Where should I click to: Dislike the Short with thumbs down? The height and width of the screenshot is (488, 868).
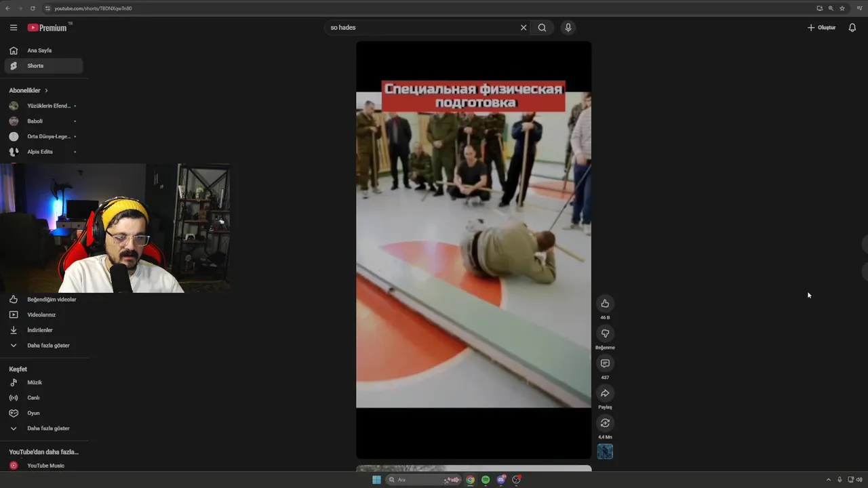coord(605,333)
